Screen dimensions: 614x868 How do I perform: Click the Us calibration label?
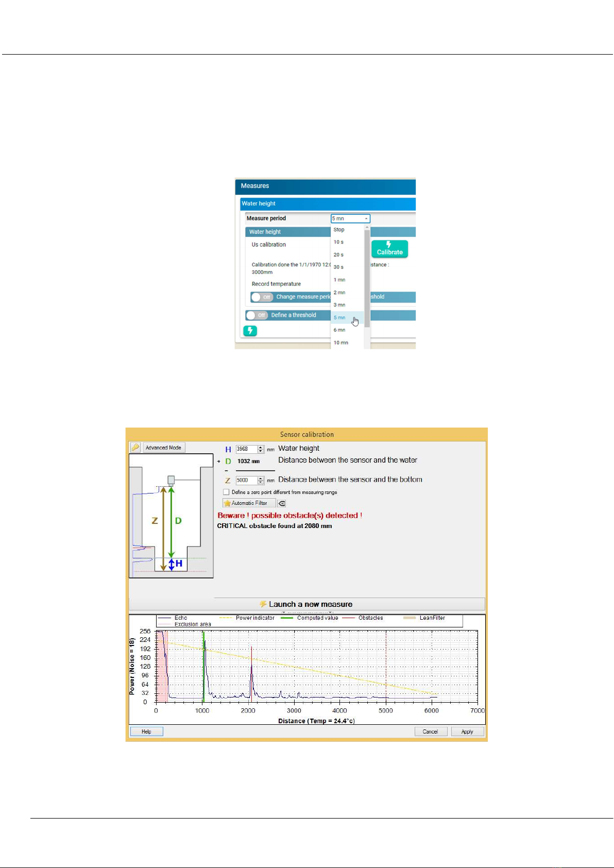tap(268, 245)
